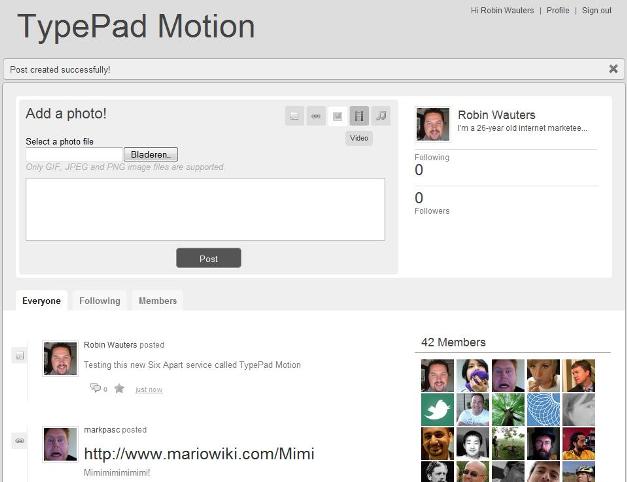Switch to the Everyone tab
Screen dimensions: 627x482
pos(42,301)
